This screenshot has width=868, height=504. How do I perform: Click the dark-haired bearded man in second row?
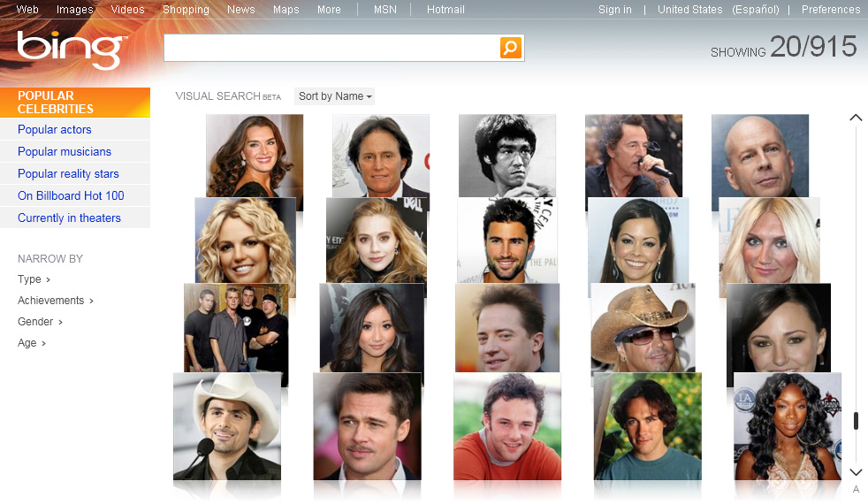point(507,241)
